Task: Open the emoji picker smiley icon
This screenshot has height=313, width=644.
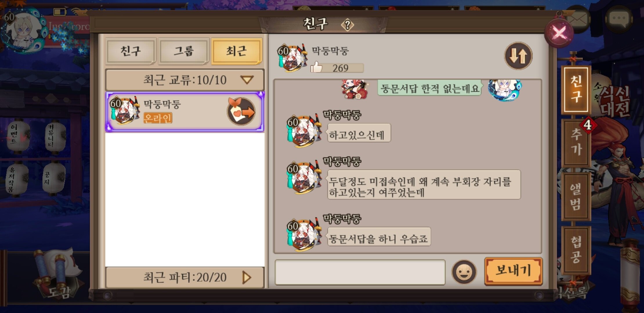Action: tap(464, 272)
